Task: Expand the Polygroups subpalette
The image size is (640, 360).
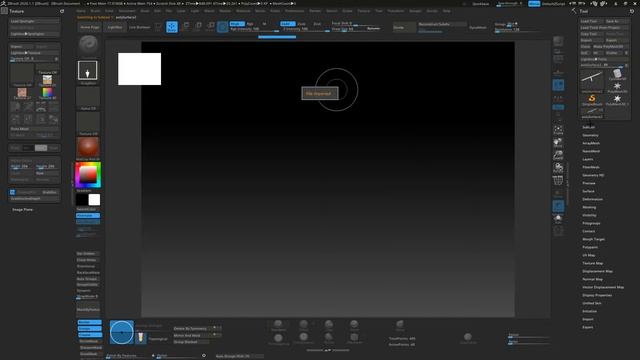Action: click(x=591, y=223)
